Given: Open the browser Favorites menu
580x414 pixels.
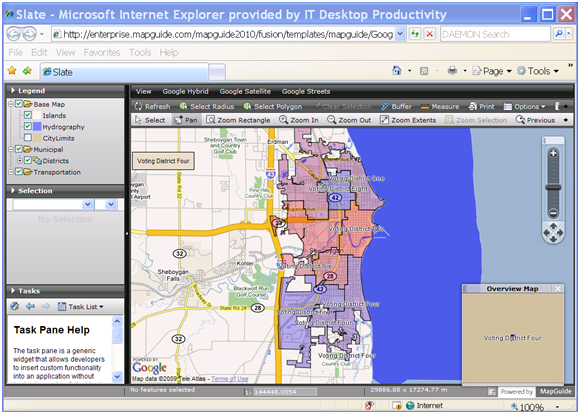Looking at the screenshot, I should (x=102, y=53).
